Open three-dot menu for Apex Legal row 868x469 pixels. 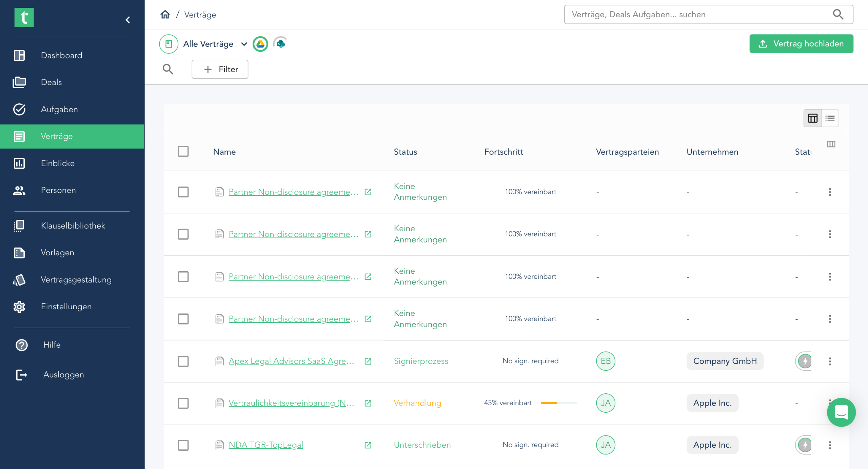coord(830,361)
